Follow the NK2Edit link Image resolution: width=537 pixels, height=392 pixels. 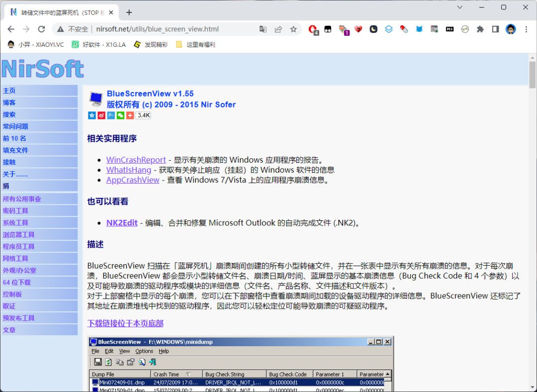pos(122,223)
